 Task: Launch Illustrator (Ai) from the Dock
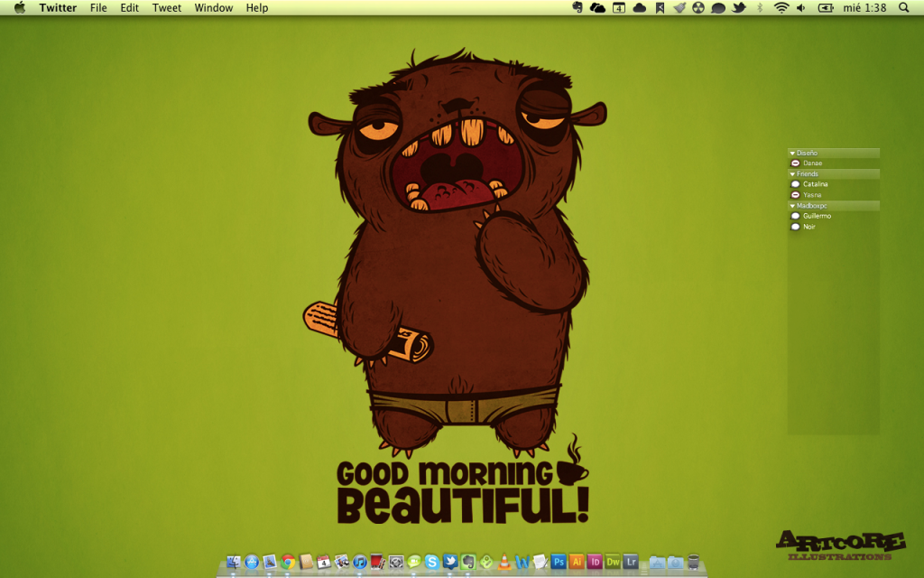[577, 562]
